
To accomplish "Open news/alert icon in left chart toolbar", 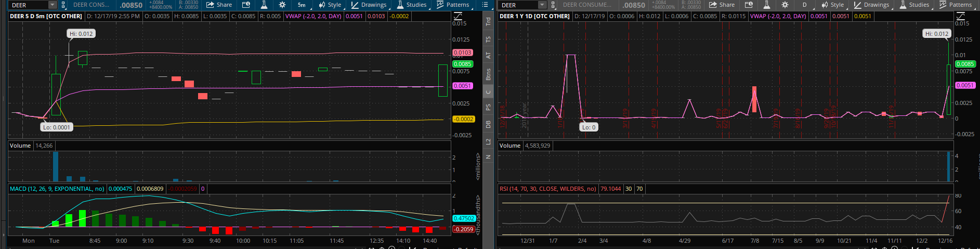I will (x=246, y=5).
